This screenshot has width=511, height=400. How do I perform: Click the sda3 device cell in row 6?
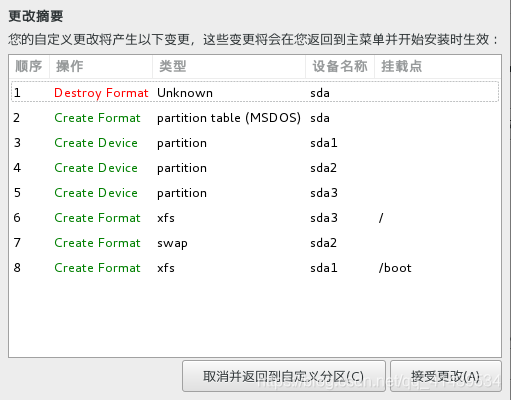point(324,218)
